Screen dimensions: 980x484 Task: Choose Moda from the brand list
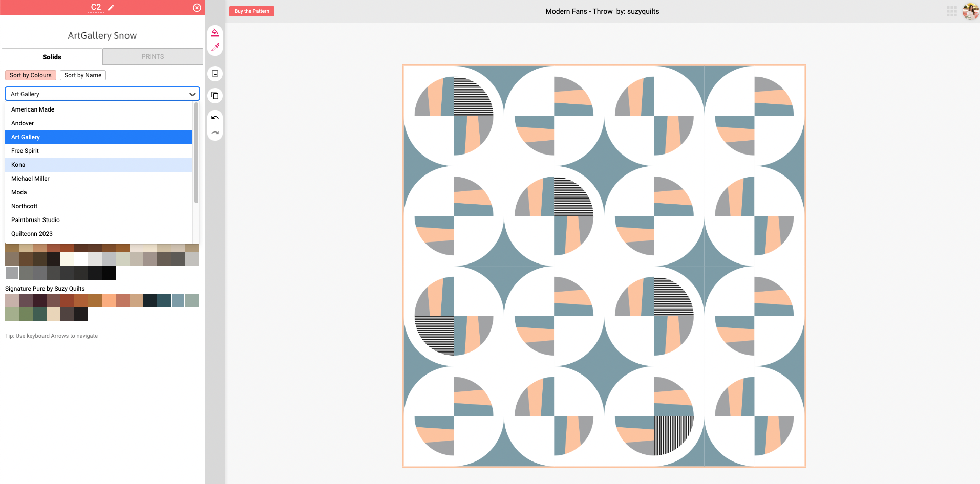(x=98, y=192)
